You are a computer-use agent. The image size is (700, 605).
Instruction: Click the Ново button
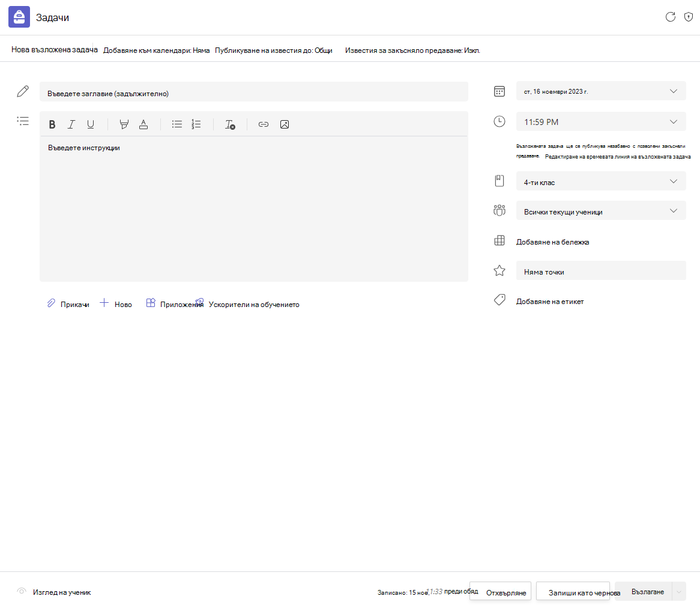point(116,304)
